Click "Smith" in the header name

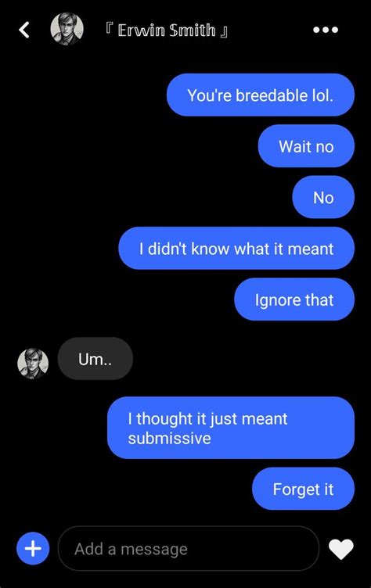click(193, 30)
